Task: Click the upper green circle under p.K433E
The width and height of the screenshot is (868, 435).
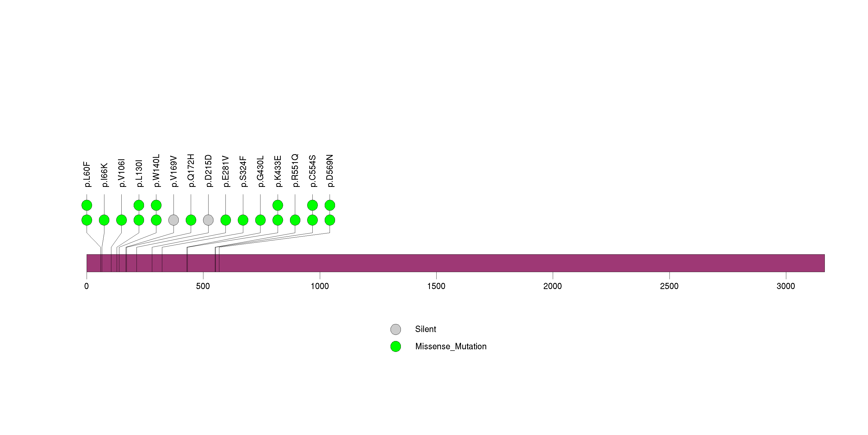Action: tap(278, 205)
